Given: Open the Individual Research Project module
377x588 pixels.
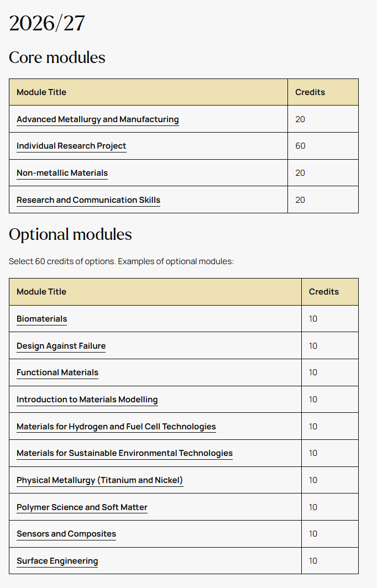Looking at the screenshot, I should pyautogui.click(x=71, y=146).
